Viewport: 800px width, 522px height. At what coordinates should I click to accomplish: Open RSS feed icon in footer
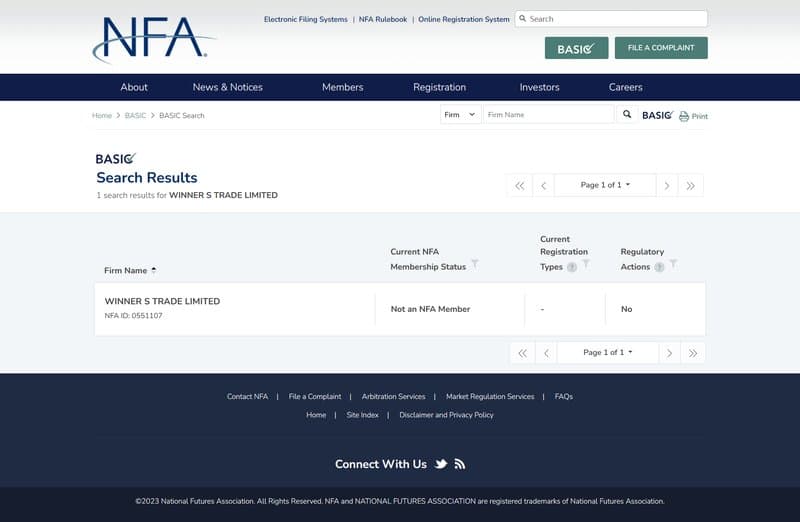[460, 464]
